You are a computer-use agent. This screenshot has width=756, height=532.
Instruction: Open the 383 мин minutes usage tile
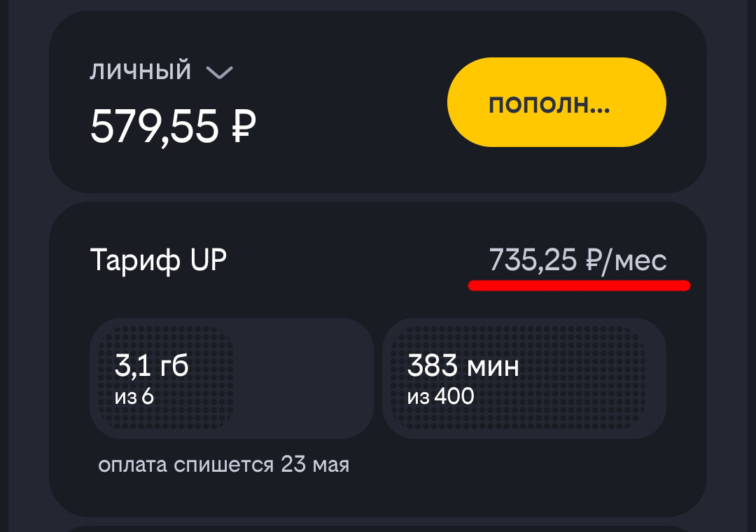coord(524,379)
